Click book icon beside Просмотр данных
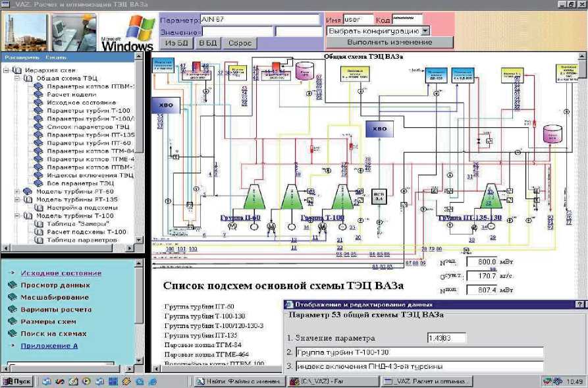Viewport: 588px width, 388px height. [x=13, y=285]
